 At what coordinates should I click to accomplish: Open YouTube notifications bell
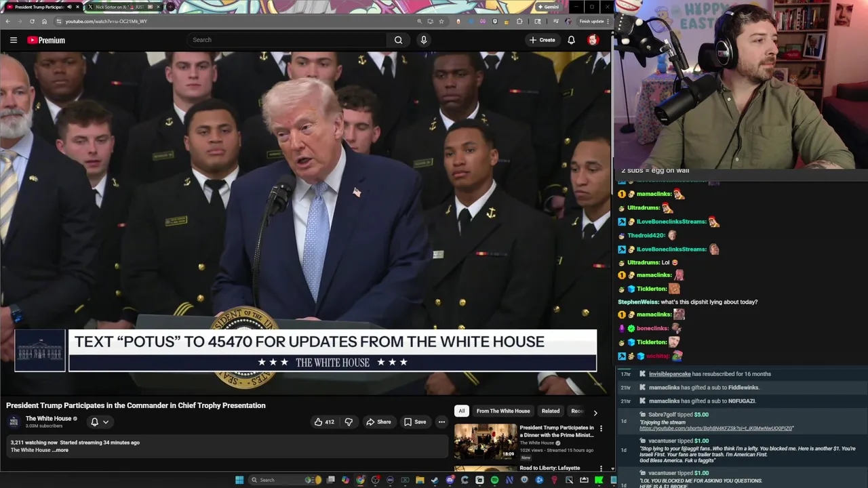[571, 40]
